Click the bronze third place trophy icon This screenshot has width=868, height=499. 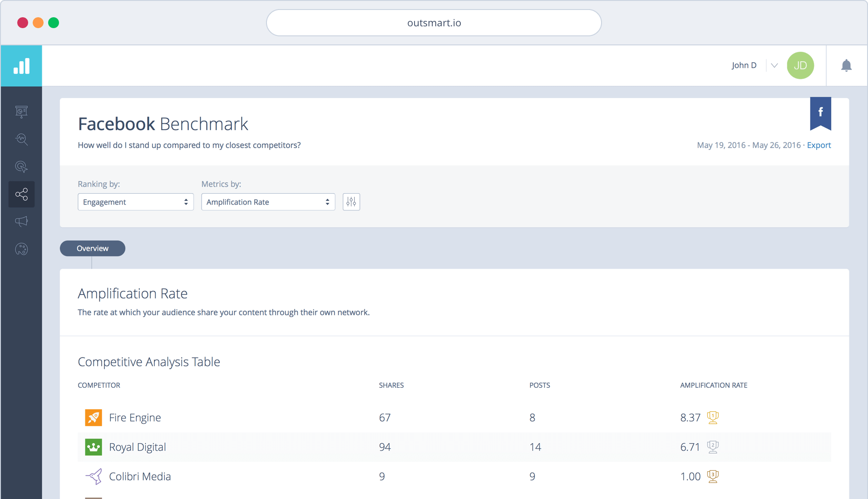pos(713,476)
